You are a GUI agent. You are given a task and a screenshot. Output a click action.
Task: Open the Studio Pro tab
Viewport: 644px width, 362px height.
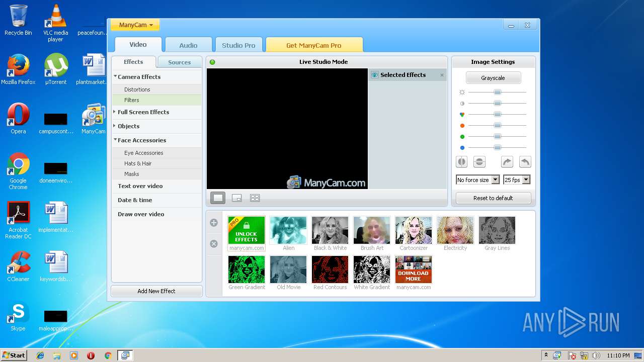tap(238, 45)
